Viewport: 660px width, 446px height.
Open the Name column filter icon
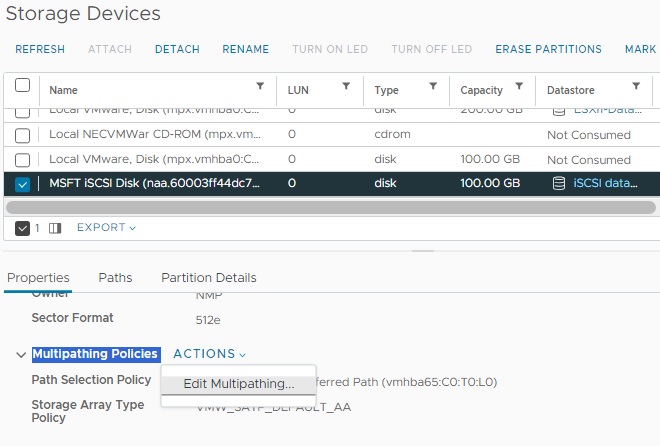[x=260, y=87]
